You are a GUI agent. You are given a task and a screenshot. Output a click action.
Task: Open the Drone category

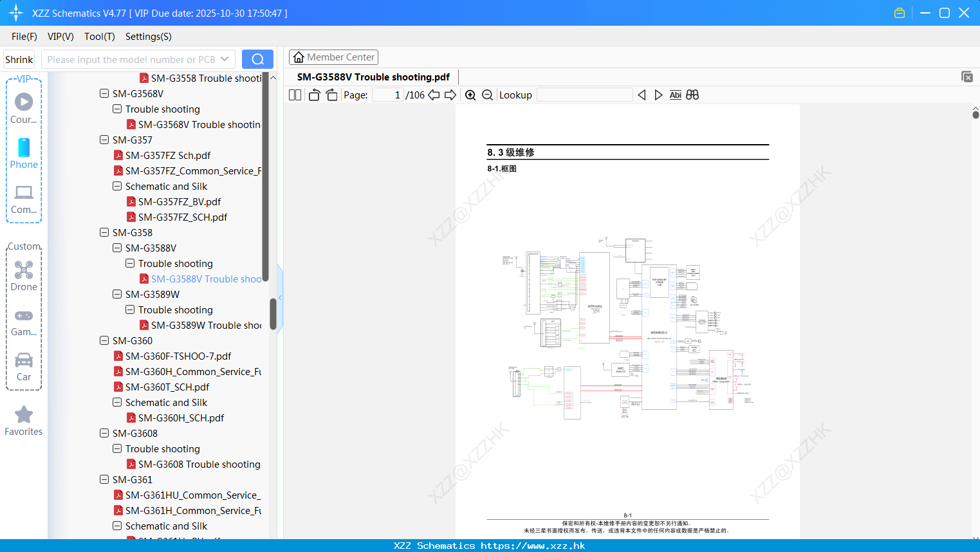tap(24, 275)
